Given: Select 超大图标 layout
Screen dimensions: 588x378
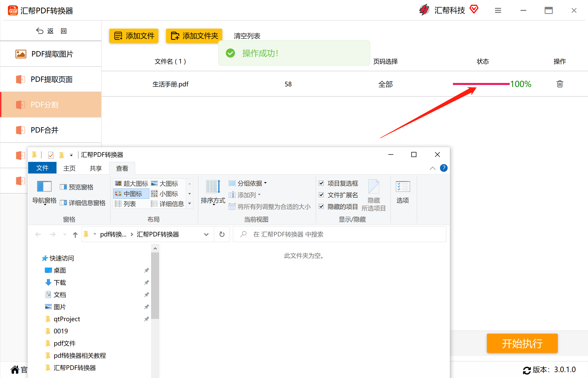Looking at the screenshot, I should tap(131, 183).
